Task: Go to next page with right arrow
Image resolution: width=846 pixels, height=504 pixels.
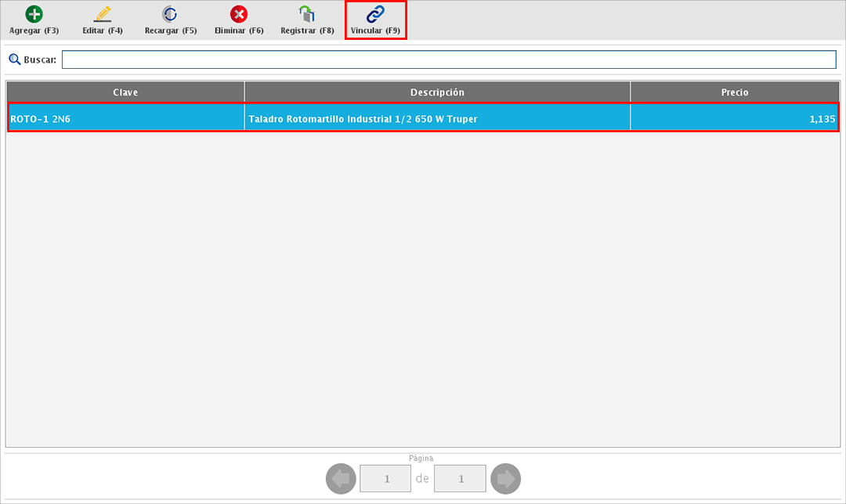Action: click(x=506, y=478)
